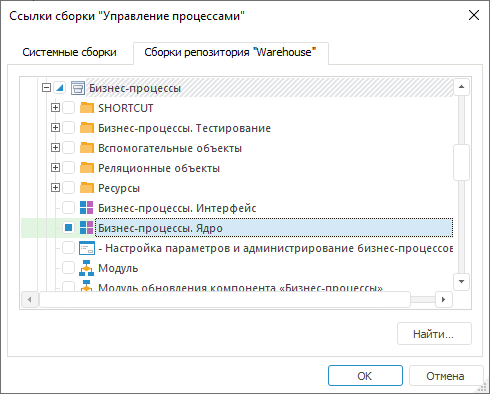The width and height of the screenshot is (490, 394).
Task: Expand the Реляционные объекты node
Action: click(x=55, y=168)
